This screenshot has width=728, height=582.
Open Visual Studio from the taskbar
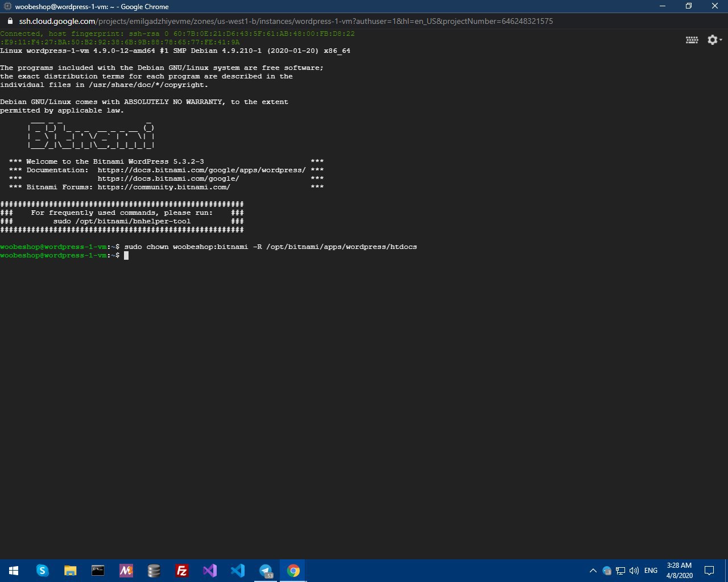click(x=209, y=571)
